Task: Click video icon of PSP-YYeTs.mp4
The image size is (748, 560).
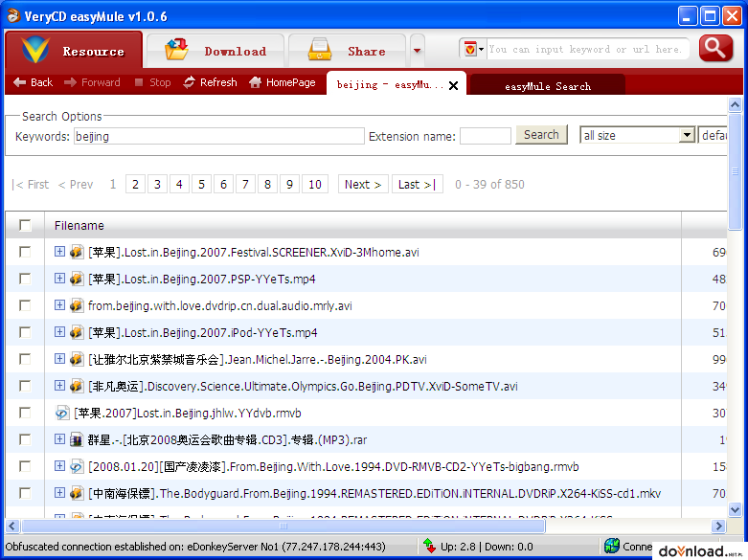Action: pyautogui.click(x=77, y=279)
